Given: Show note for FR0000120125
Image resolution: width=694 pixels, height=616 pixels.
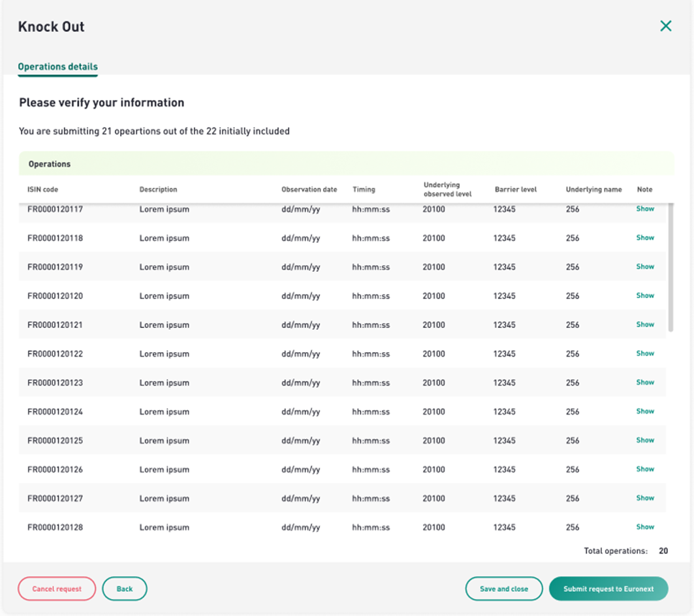Looking at the screenshot, I should coord(645,440).
